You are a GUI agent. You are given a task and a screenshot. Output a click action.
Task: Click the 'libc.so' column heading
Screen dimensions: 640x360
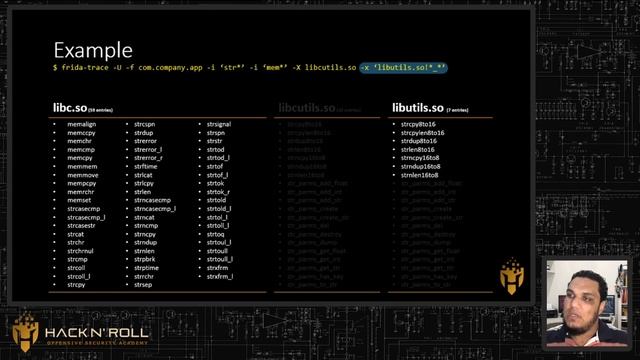[70, 108]
